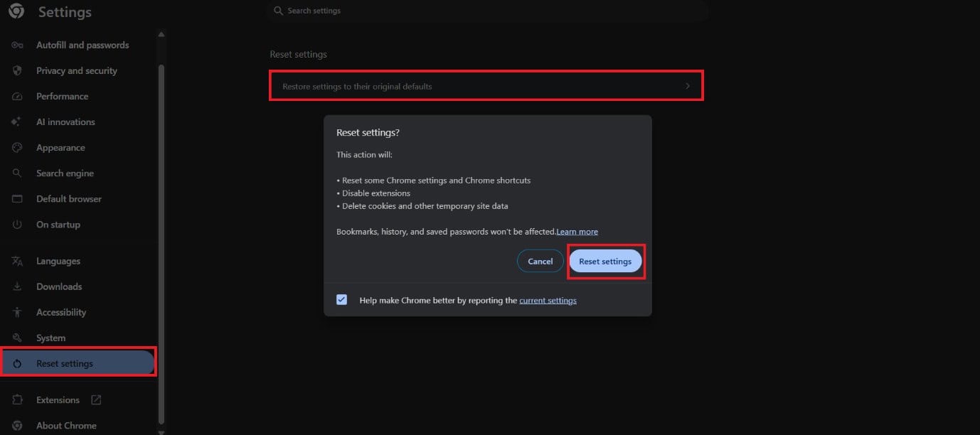Click the Chrome icon beside About Chrome

point(18,425)
